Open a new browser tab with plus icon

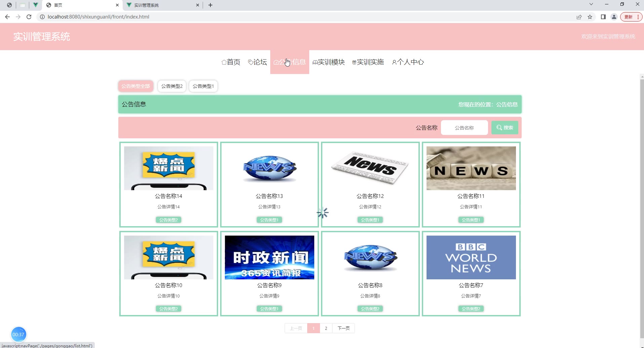click(x=210, y=5)
